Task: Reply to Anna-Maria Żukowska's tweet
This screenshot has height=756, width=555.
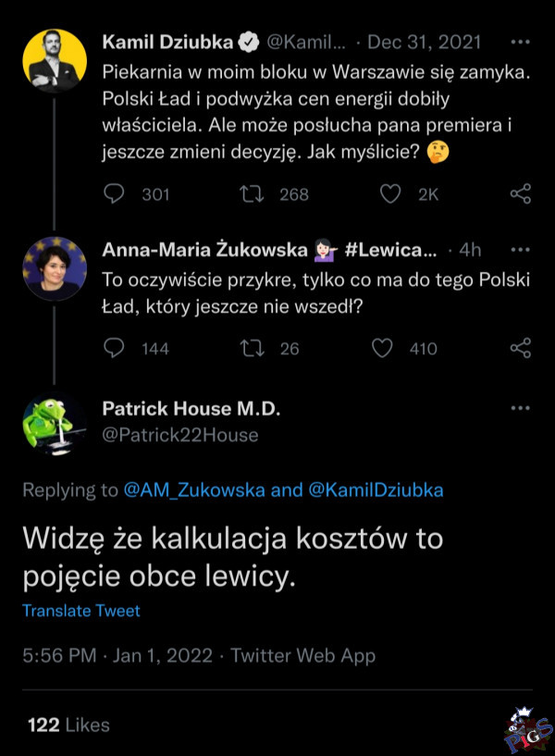Action: 115,348
